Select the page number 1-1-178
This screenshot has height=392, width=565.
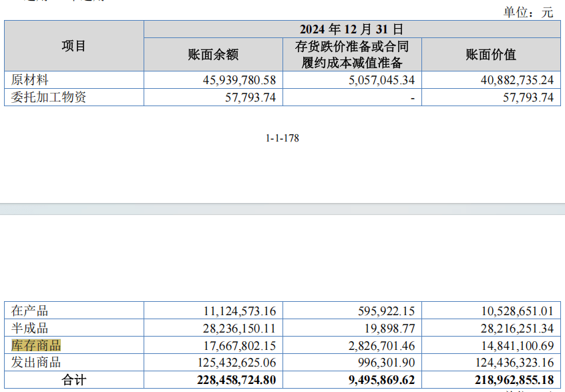point(282,139)
